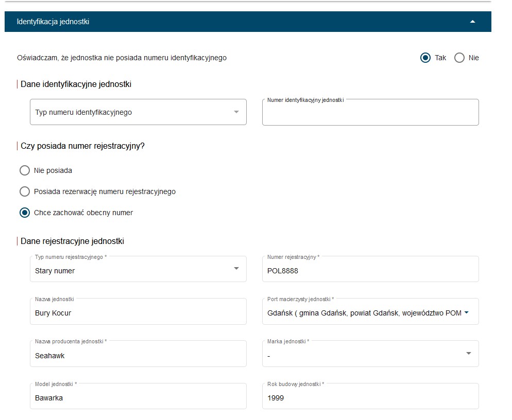Click the Dane rejestracyjne jednostki heading
Viewport: 512px width, 420px height.
point(72,241)
